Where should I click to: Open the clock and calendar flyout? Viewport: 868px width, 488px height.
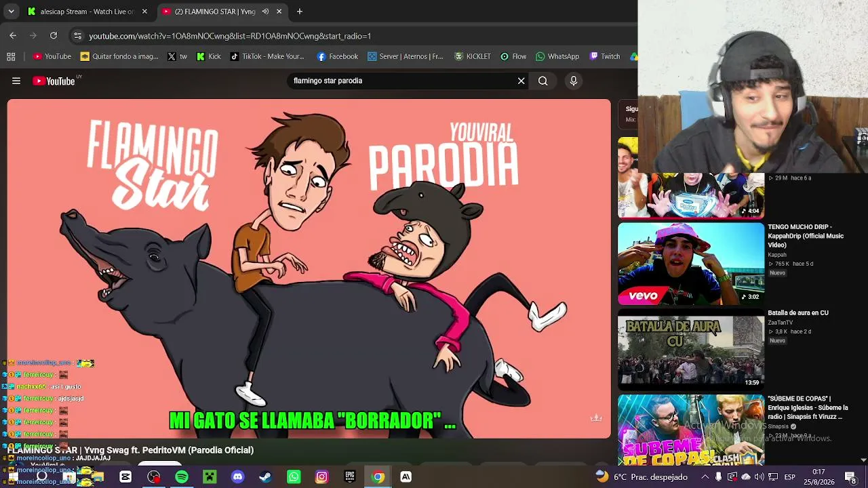818,477
